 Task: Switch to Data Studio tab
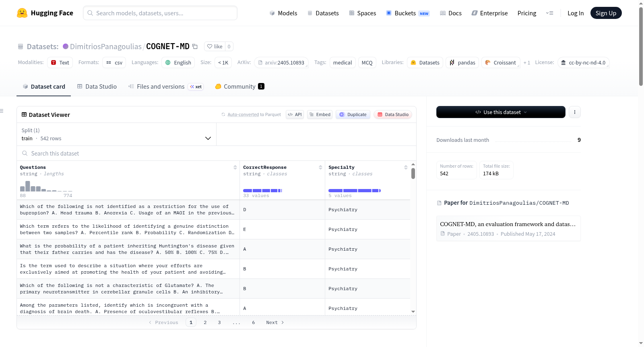tap(97, 86)
